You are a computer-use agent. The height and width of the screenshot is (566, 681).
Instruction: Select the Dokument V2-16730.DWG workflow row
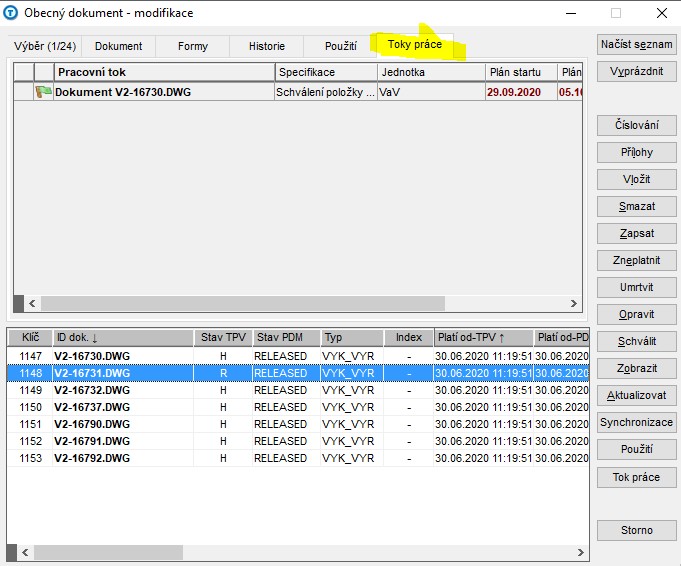pyautogui.click(x=298, y=92)
